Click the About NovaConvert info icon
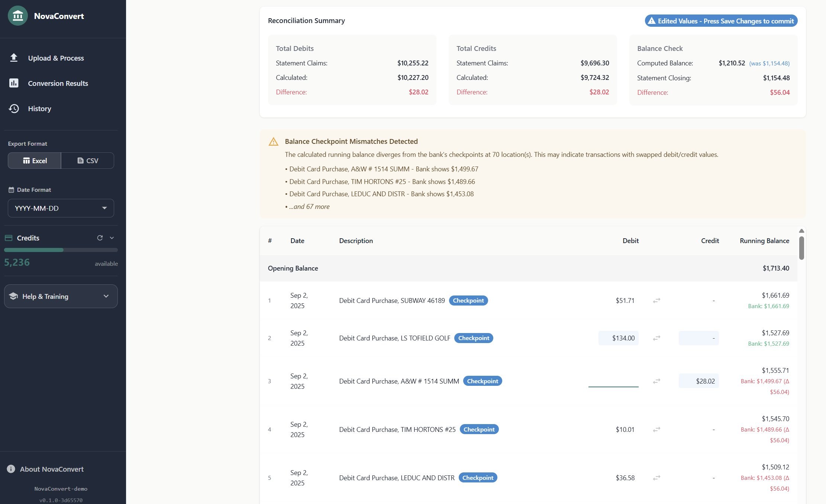This screenshot has height=504, width=826. pyautogui.click(x=11, y=469)
